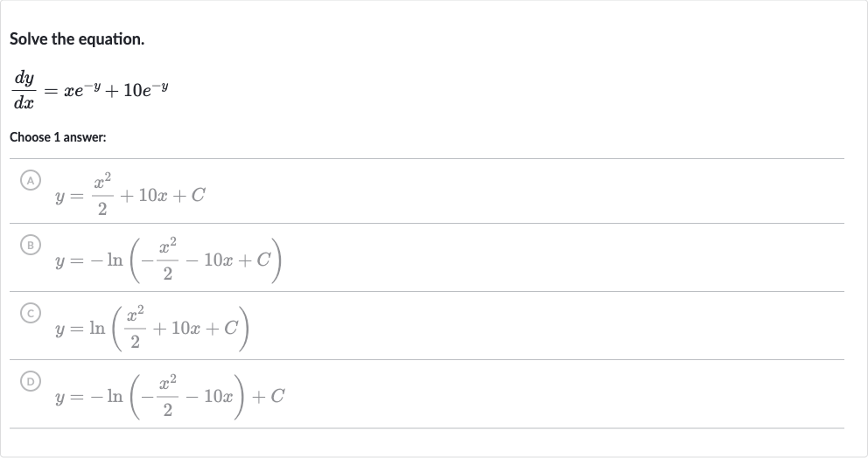Click the +C term in answer A
The height and width of the screenshot is (458, 868).
pos(189,195)
